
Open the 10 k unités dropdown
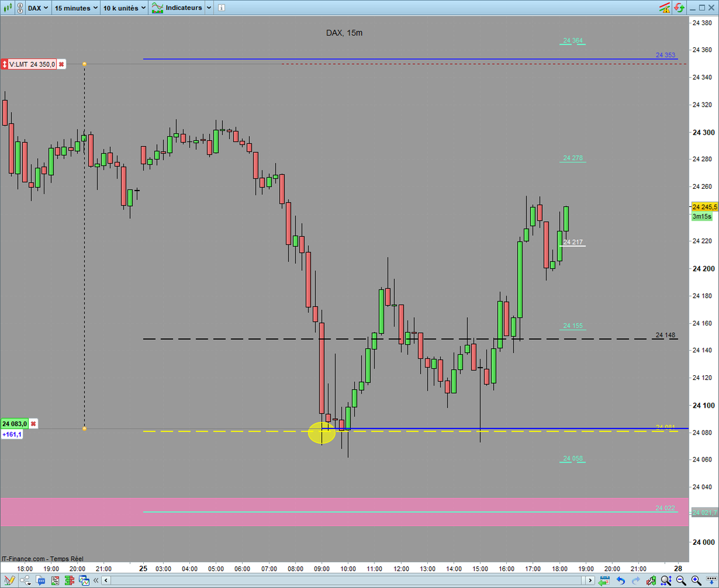(124, 8)
